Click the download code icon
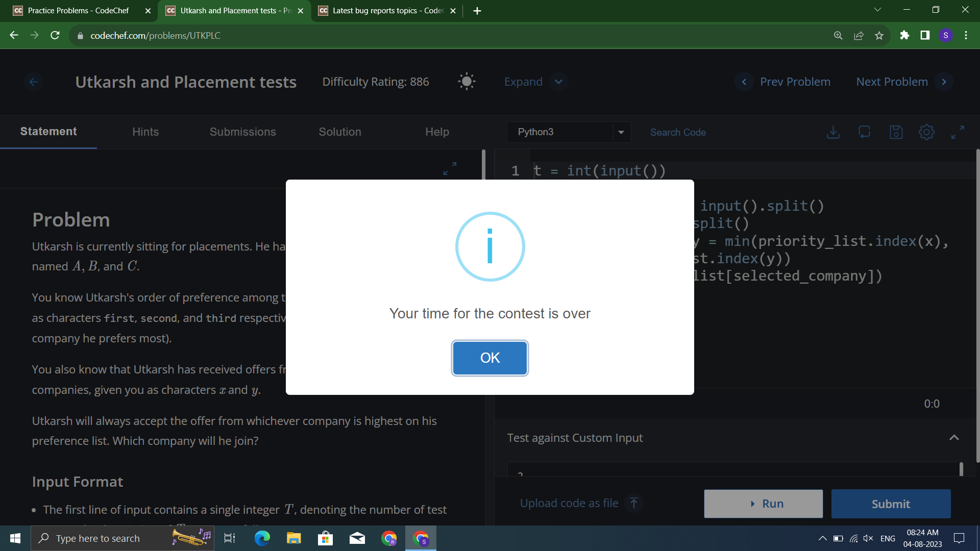This screenshot has height=551, width=980. coord(833,132)
